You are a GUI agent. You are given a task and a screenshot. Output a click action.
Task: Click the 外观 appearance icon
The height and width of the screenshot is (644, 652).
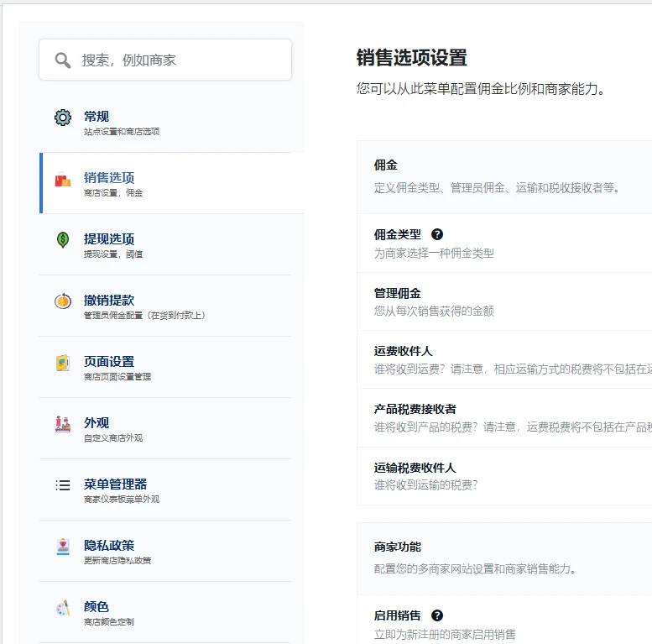point(63,424)
